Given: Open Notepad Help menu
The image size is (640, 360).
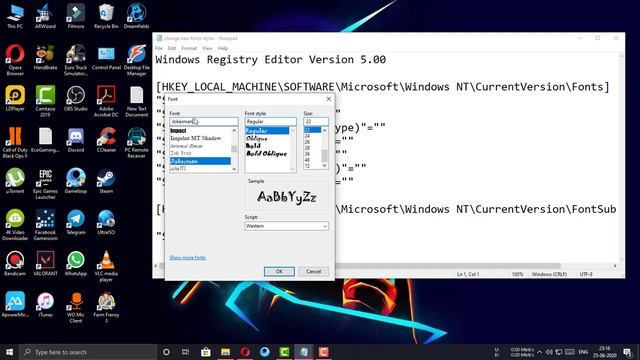Looking at the screenshot, I should [222, 48].
